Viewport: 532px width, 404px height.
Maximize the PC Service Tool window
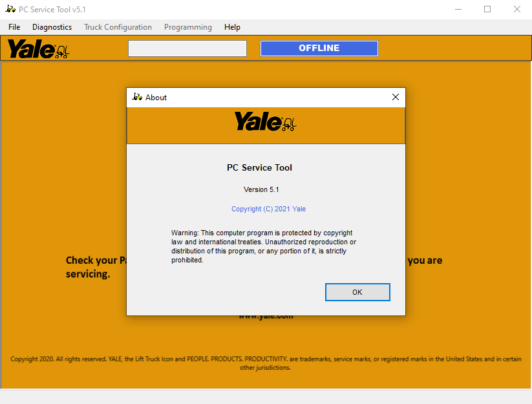[x=487, y=9]
